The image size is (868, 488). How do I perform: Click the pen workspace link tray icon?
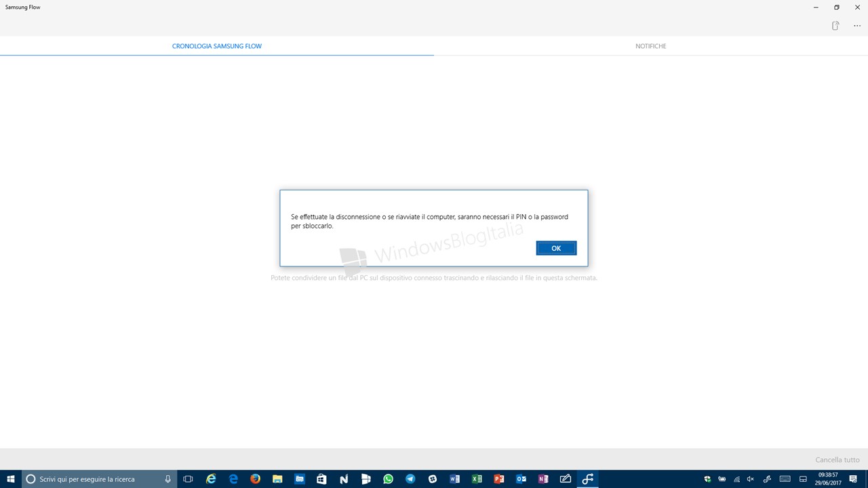[x=767, y=479]
